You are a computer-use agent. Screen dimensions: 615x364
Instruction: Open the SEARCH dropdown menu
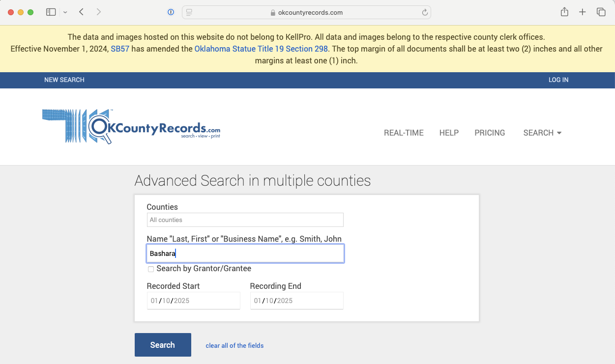pyautogui.click(x=542, y=133)
